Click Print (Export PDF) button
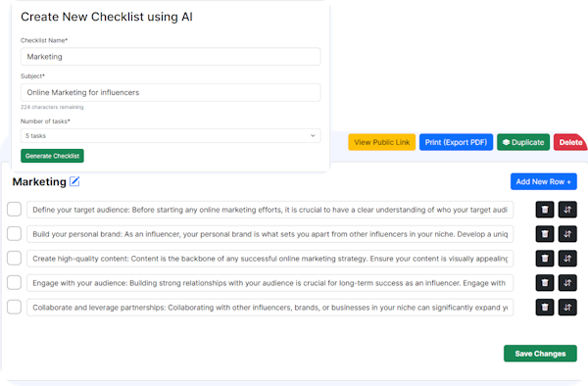Screen dimensions: 588x386 coord(456,142)
